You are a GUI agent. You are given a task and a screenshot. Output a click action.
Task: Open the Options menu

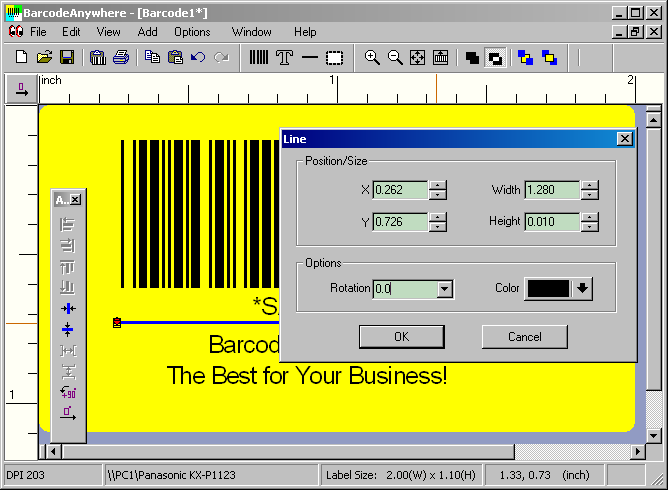tap(192, 32)
